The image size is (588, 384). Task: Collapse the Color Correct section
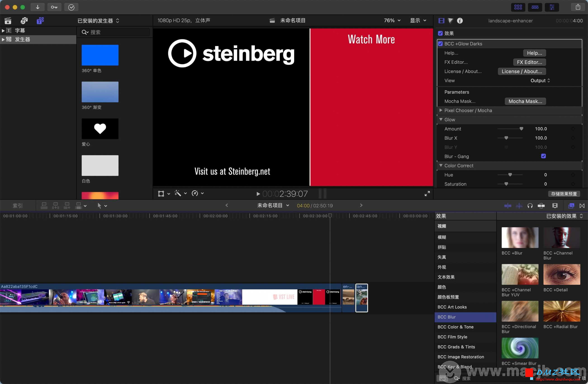tap(441, 165)
